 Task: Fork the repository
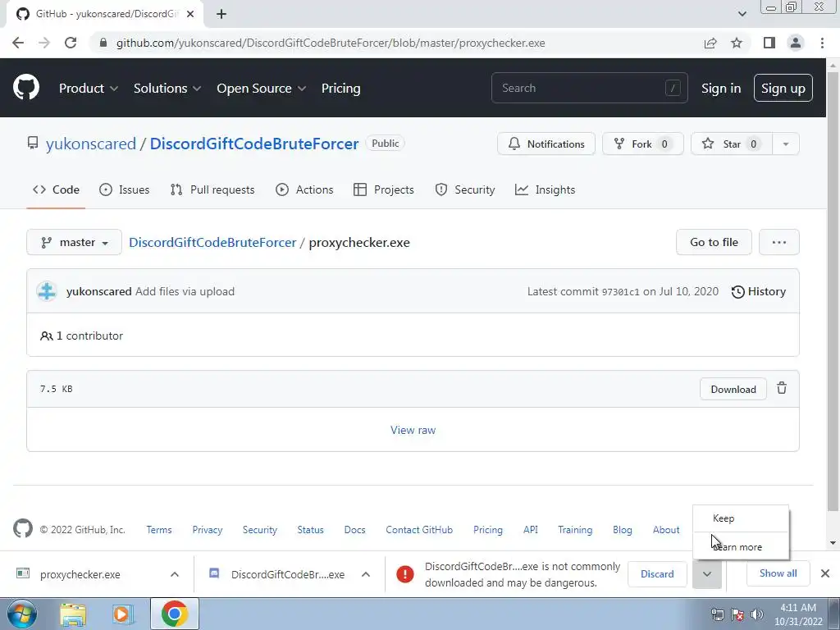coord(643,144)
